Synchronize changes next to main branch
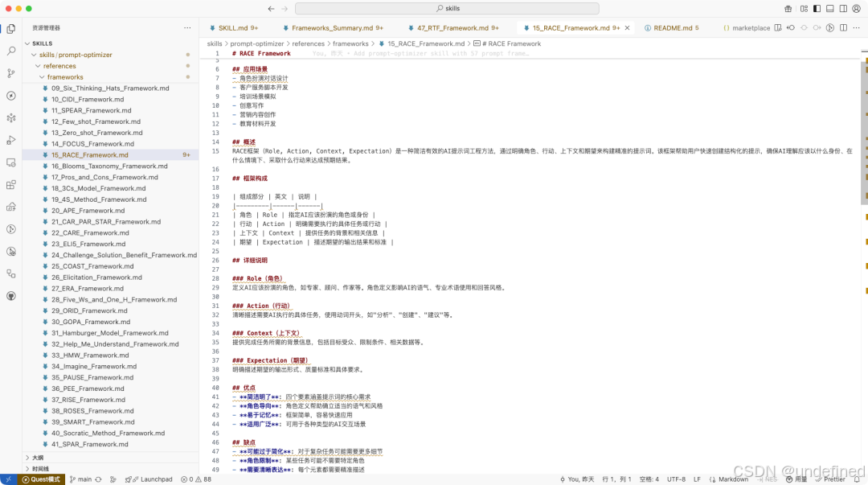The image size is (868, 485). 98,479
